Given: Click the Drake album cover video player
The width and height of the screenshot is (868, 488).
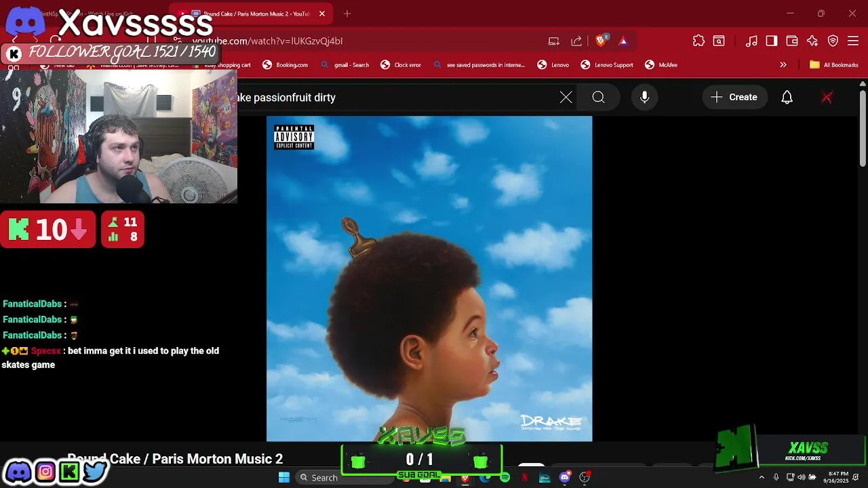Looking at the screenshot, I should click(x=429, y=279).
